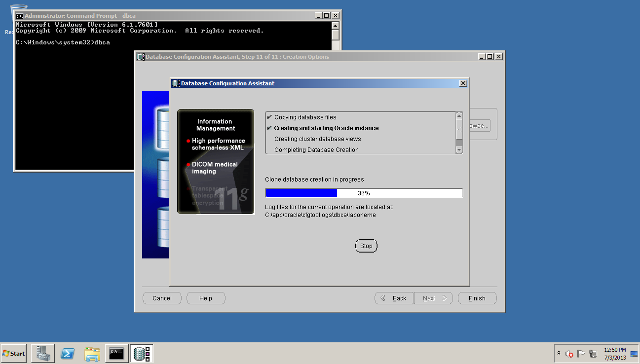The height and width of the screenshot is (364, 640).
Task: Open Help for the configuration wizard
Action: (206, 298)
